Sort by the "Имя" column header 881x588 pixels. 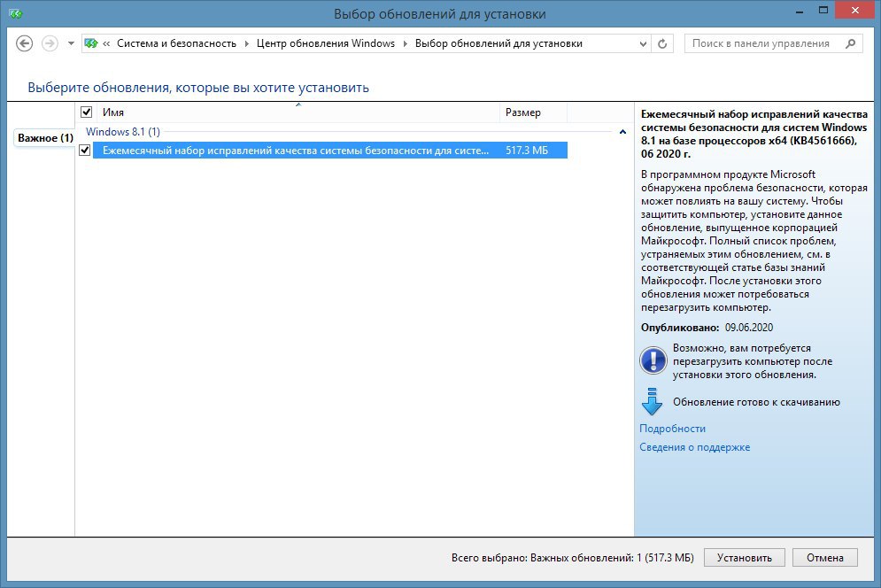point(298,112)
